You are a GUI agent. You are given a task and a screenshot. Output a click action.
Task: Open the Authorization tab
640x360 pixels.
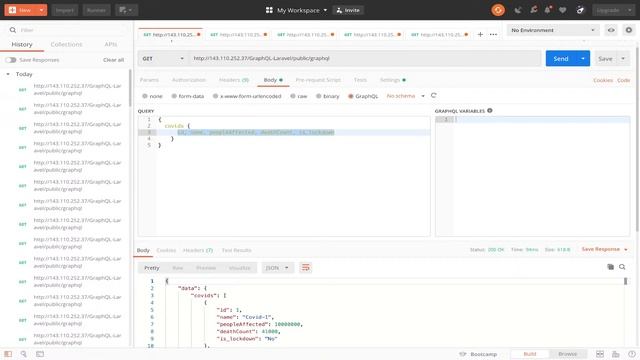point(189,80)
